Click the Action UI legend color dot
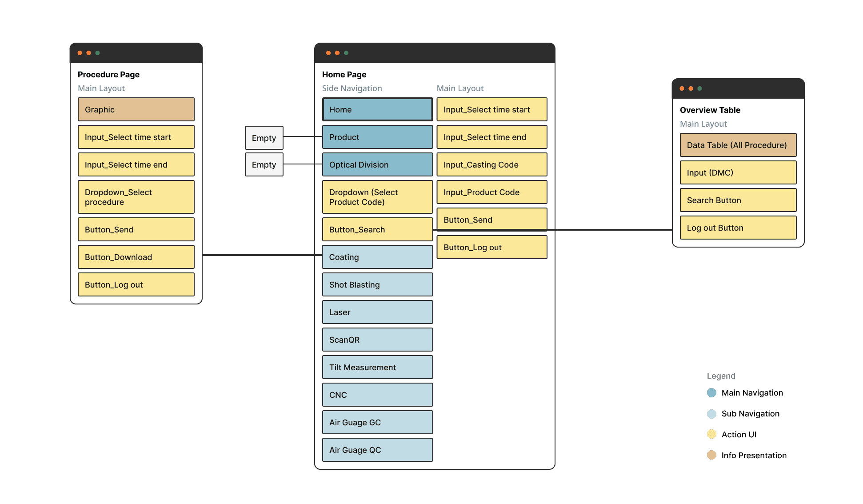863x504 pixels. tap(711, 434)
